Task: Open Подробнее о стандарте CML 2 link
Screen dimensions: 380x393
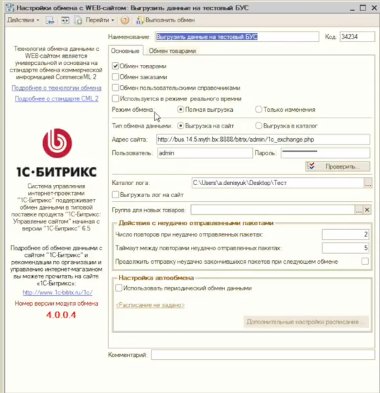Action: point(56,99)
